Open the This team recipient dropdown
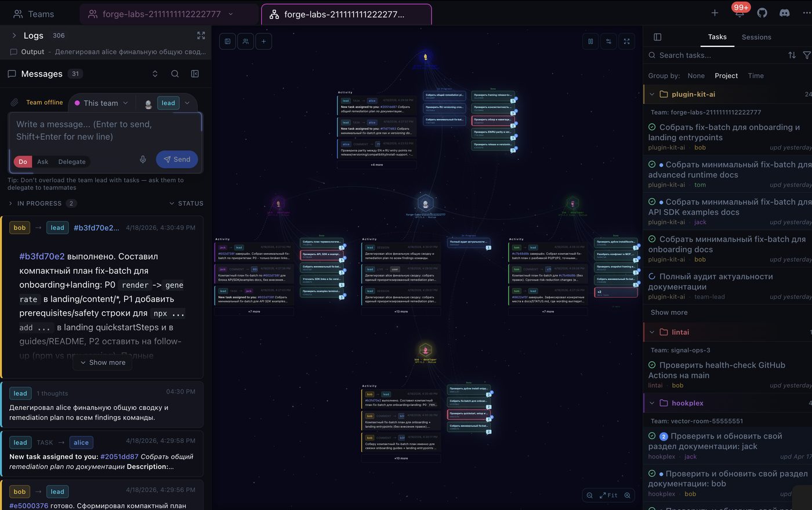This screenshot has height=510, width=812. 101,103
